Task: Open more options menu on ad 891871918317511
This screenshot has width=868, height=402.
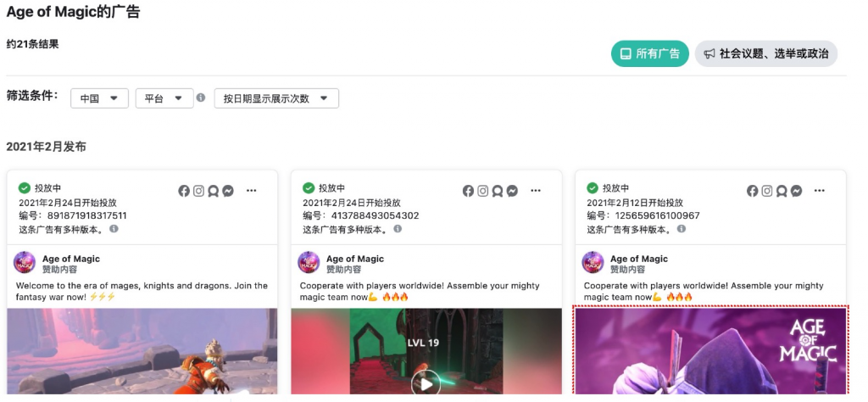Action: tap(251, 191)
